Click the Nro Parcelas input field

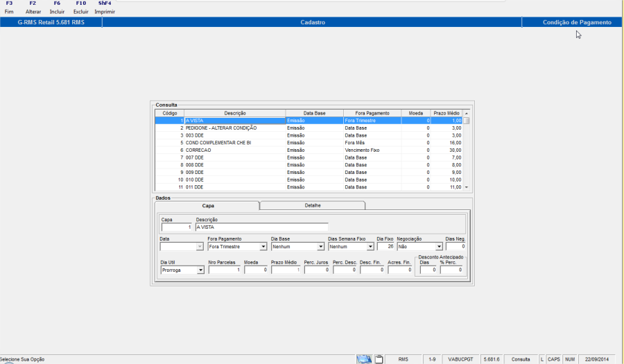point(225,270)
